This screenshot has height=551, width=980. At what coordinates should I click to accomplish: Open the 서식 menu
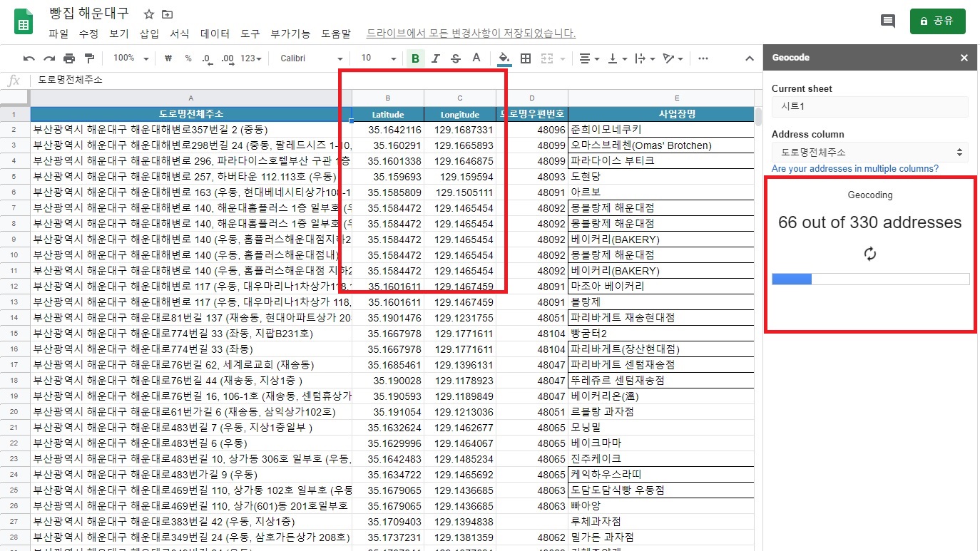pos(180,34)
